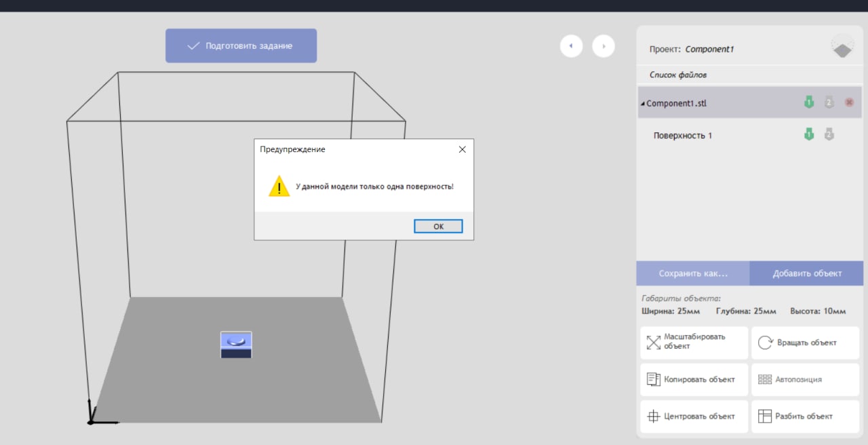Click the Сохранить как... button
The width and height of the screenshot is (868, 445).
tap(693, 273)
